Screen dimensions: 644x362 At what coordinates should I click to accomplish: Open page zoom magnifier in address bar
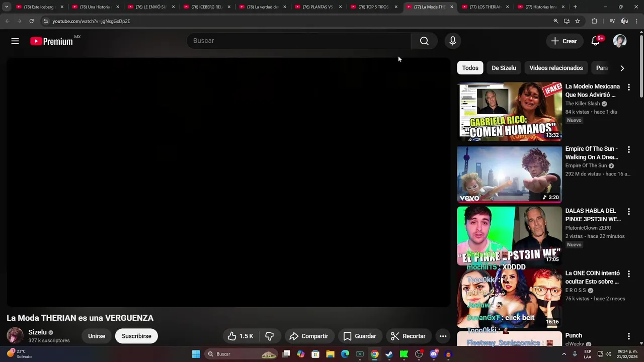coord(556,21)
